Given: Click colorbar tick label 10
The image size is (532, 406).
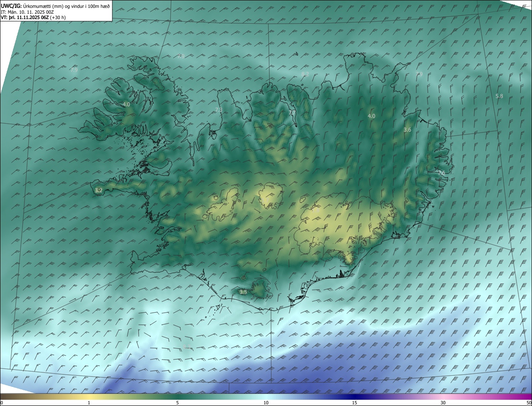Looking at the screenshot, I should click(x=266, y=403).
